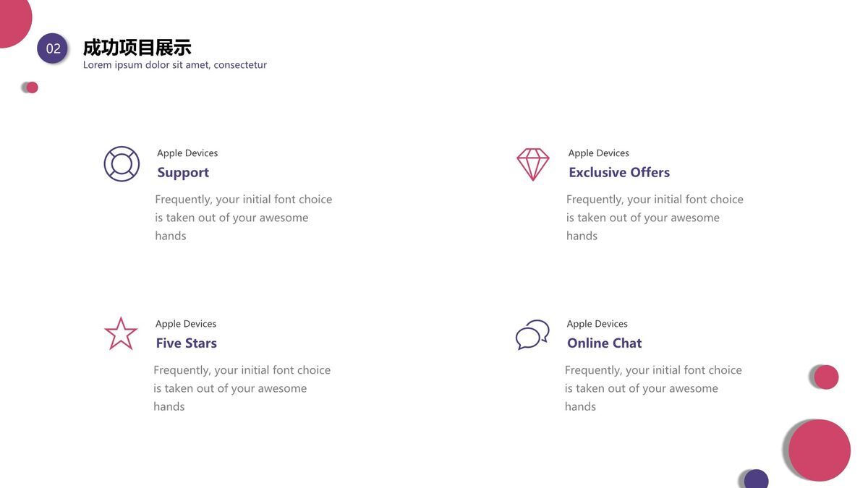Select the purple circle at the bottom edge
Image resolution: width=868 pixels, height=488 pixels.
[x=756, y=479]
